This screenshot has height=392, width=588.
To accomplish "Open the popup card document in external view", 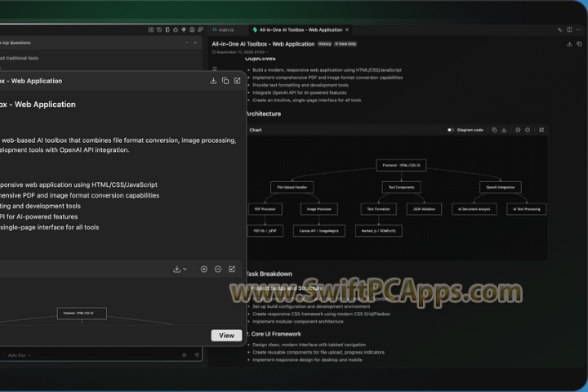I will [238, 81].
